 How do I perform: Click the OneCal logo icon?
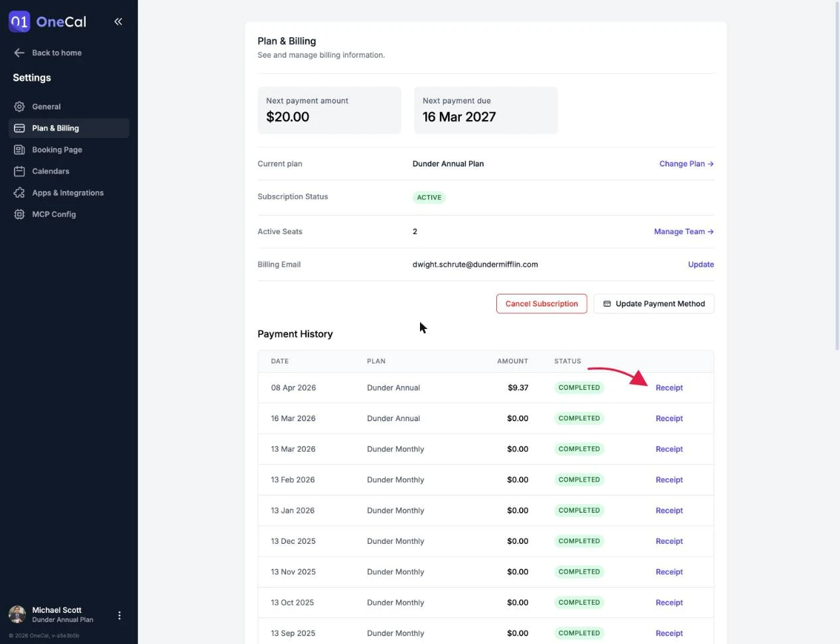pos(19,22)
